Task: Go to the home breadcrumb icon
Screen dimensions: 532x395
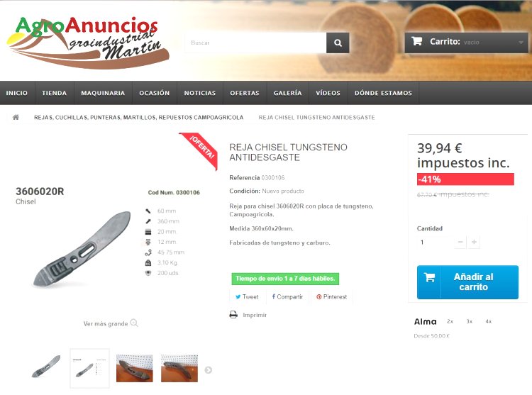Action: click(x=16, y=117)
